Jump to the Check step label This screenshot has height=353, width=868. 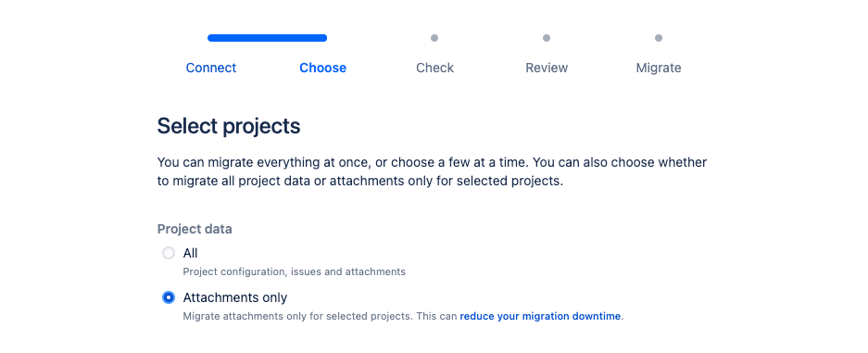tap(434, 68)
